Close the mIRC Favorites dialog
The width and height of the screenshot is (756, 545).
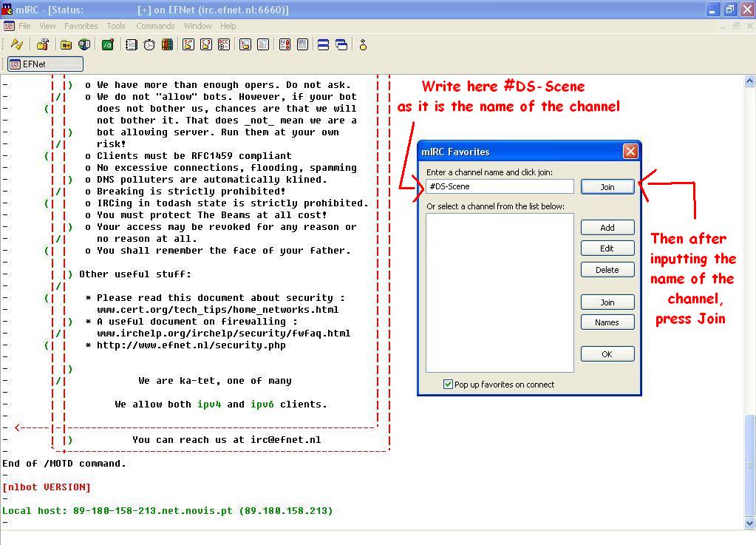coord(630,152)
